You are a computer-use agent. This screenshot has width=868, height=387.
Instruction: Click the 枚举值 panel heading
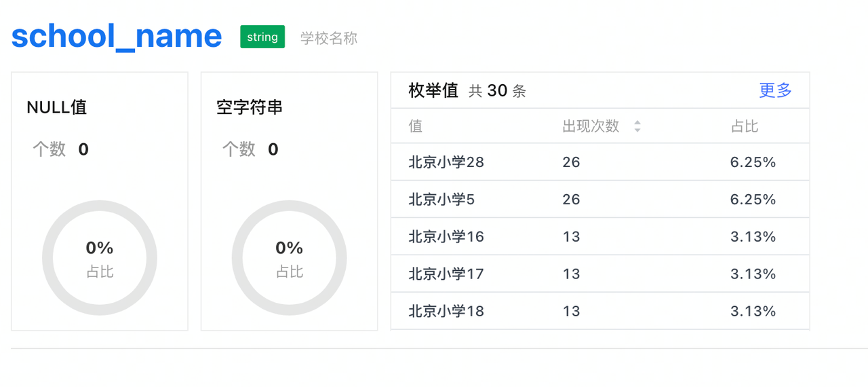point(433,90)
